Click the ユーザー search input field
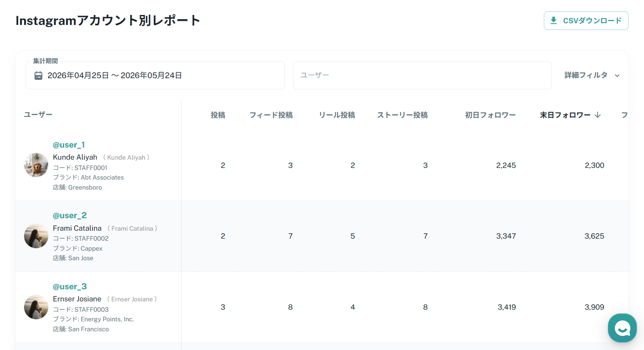Image resolution: width=644 pixels, height=350 pixels. 422,75
